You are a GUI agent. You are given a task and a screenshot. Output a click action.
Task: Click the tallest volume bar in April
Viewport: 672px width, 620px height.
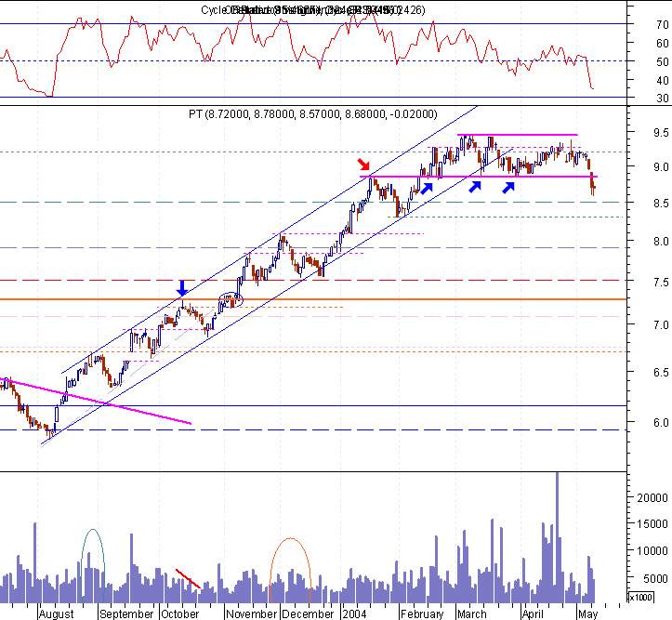click(557, 537)
